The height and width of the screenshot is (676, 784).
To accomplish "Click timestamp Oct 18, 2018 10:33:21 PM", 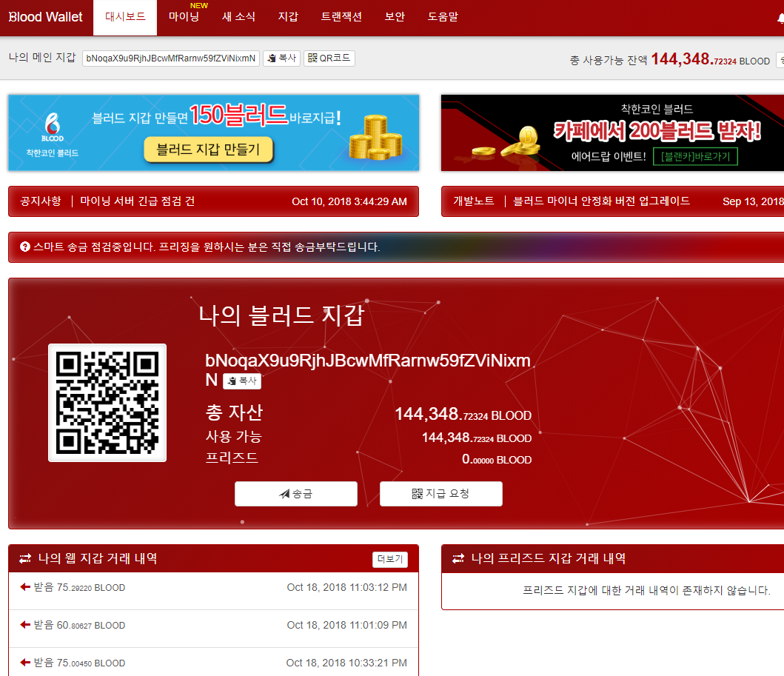I will coord(346,663).
